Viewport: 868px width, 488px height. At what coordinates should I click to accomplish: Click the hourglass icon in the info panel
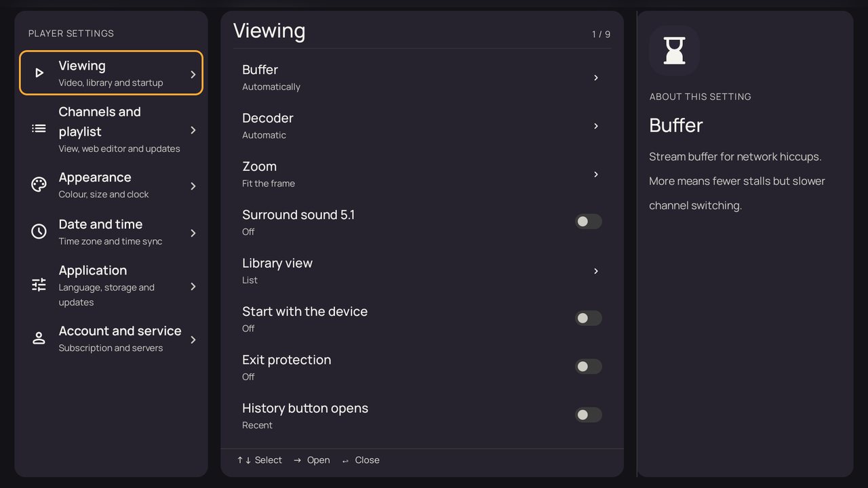coord(674,50)
